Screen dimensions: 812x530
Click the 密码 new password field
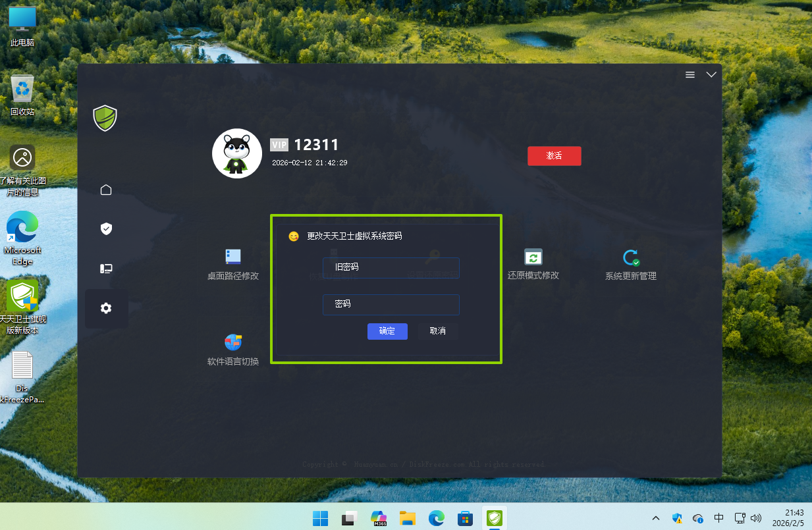click(391, 304)
